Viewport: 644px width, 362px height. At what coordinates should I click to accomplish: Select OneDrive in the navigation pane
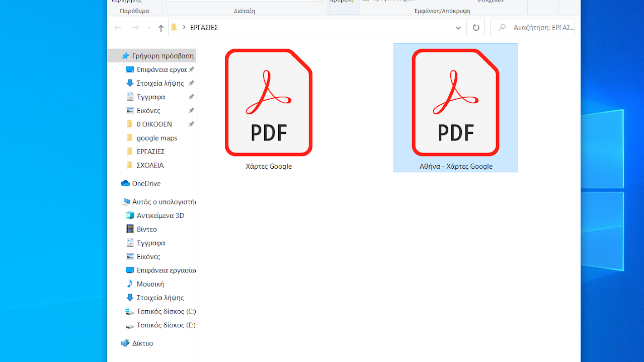pos(141,183)
